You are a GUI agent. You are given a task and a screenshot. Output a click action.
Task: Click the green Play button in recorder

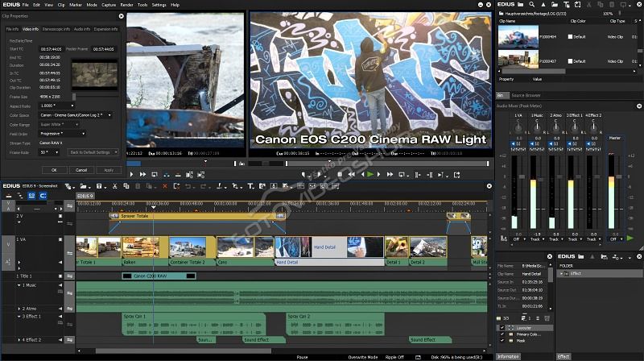(370, 175)
